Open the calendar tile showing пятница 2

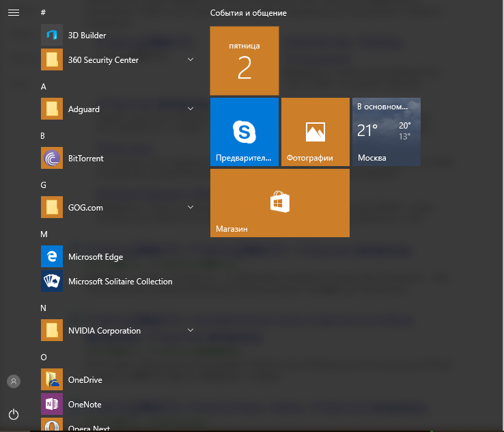(244, 61)
